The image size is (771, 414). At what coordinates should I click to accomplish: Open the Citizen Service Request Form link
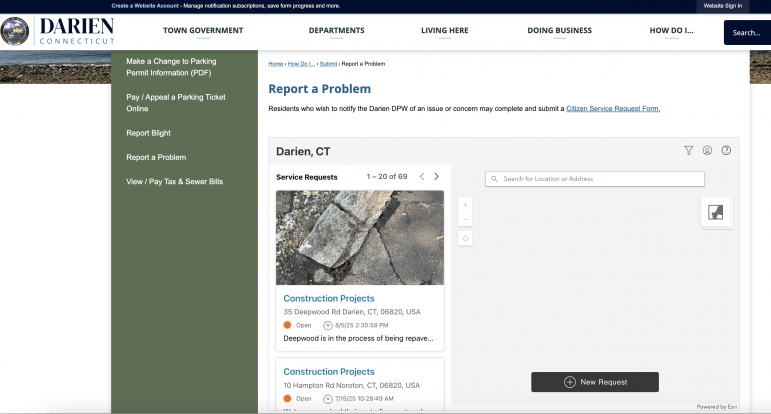613,109
